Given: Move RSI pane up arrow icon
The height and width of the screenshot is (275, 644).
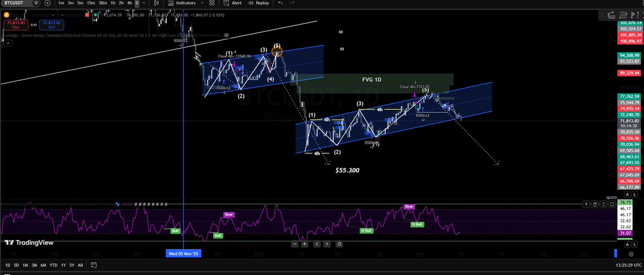Looking at the screenshot, I should pyautogui.click(x=586, y=204).
